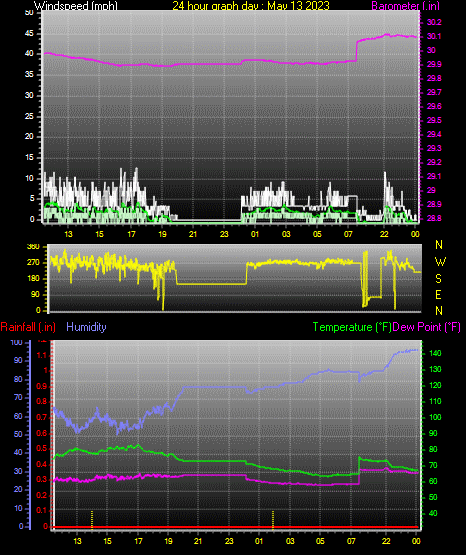Click the 180 wind direction axis value
466x555 pixels.
click(x=33, y=279)
